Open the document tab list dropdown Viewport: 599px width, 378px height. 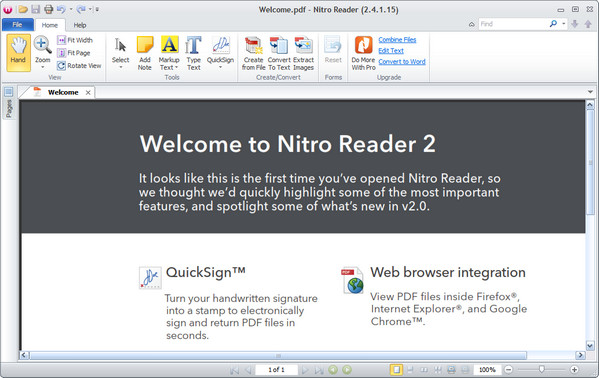590,92
